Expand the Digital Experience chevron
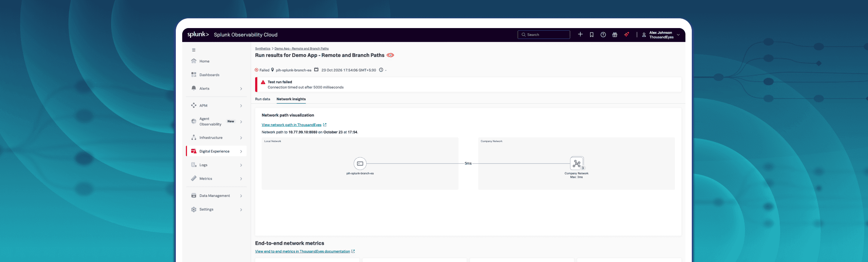 241,152
